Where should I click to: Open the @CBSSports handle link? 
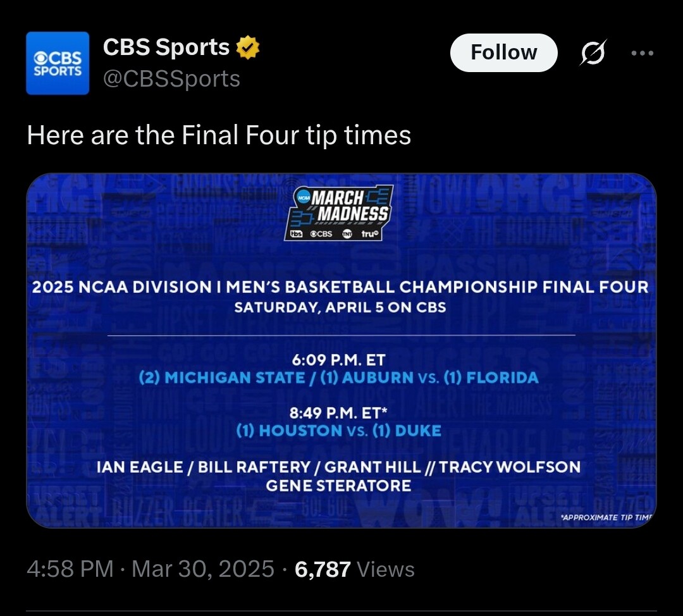point(171,79)
